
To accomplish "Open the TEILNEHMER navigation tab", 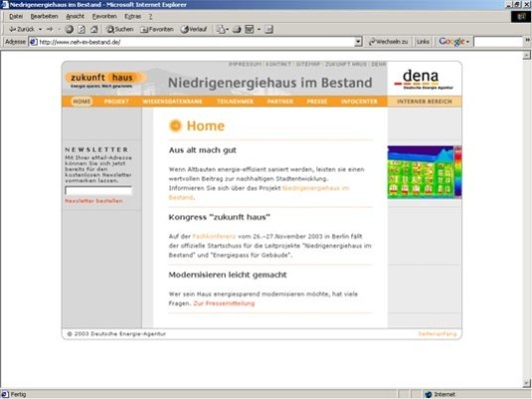I will click(x=236, y=102).
